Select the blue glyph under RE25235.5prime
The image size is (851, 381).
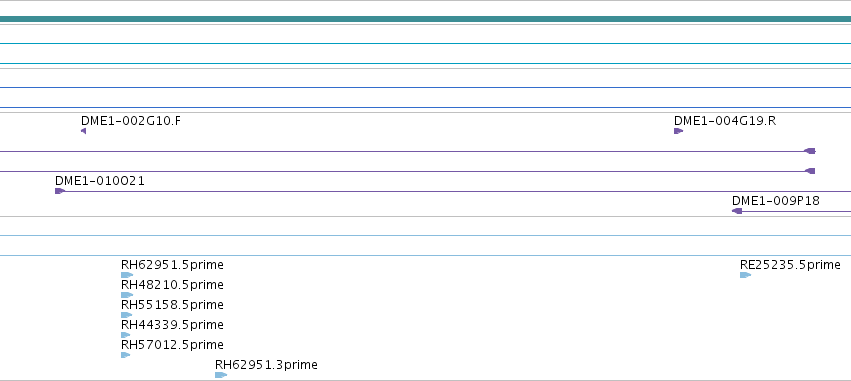pyautogui.click(x=745, y=275)
